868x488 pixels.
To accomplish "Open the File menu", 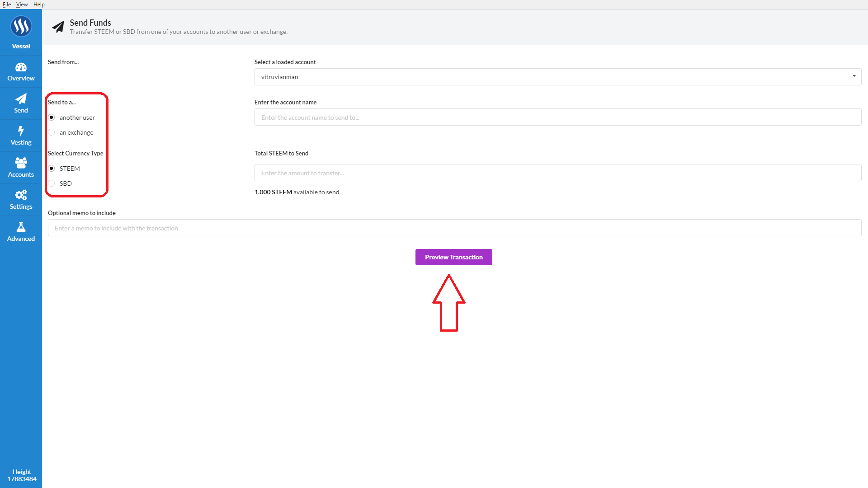I will pyautogui.click(x=7, y=5).
